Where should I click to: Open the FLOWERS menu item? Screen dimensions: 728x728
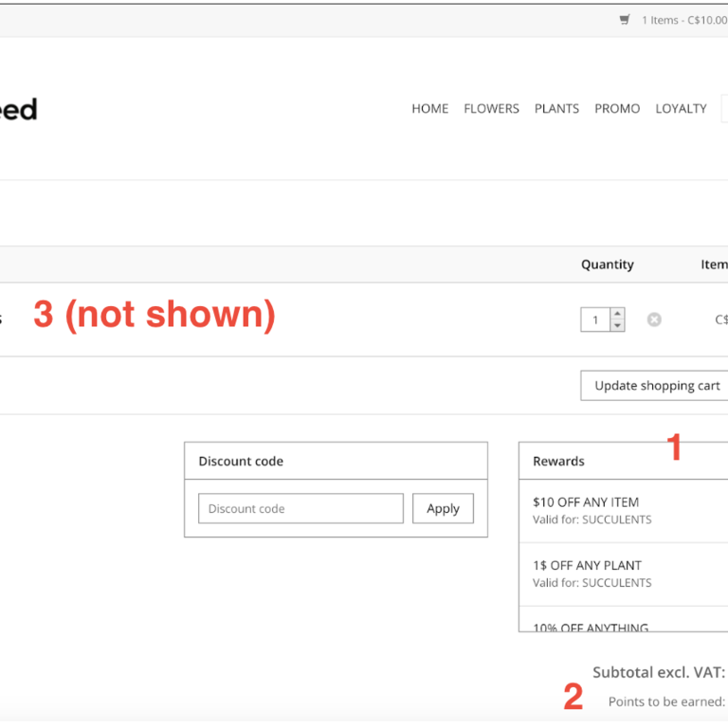[x=491, y=109]
